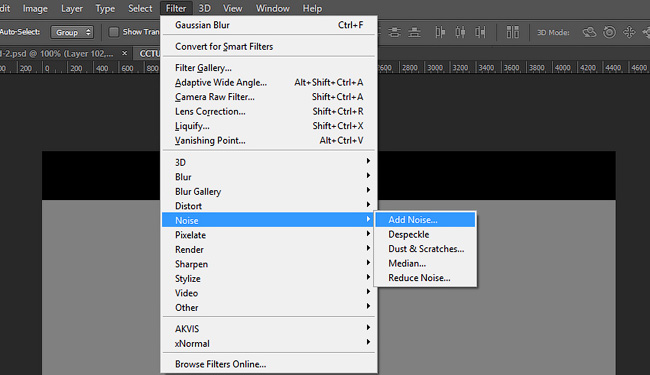Switch to the CCTU document tab
The width and height of the screenshot is (650, 375).
[148, 53]
